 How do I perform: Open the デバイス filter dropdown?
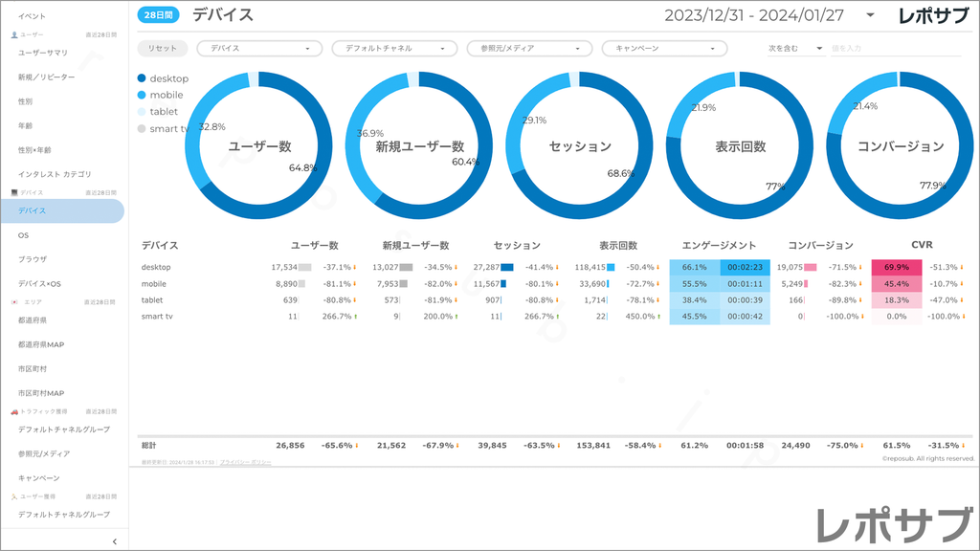tap(260, 48)
